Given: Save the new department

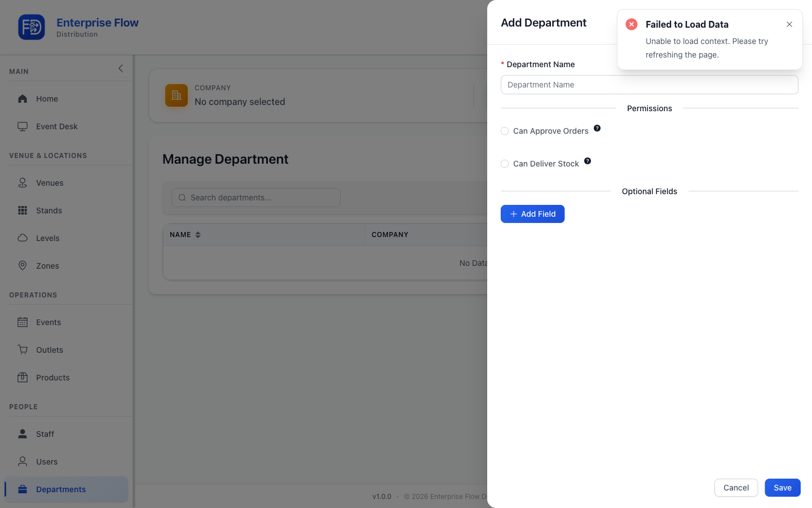Looking at the screenshot, I should click(x=783, y=488).
